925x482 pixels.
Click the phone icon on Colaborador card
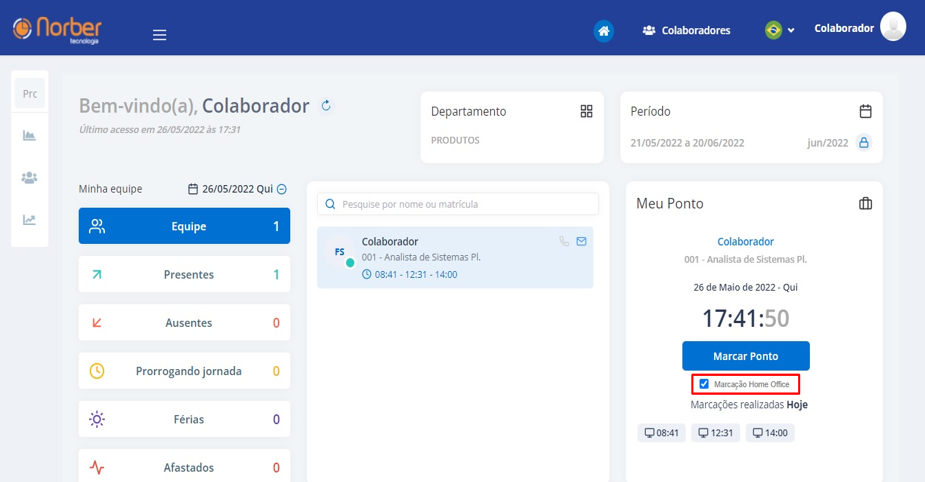[564, 241]
